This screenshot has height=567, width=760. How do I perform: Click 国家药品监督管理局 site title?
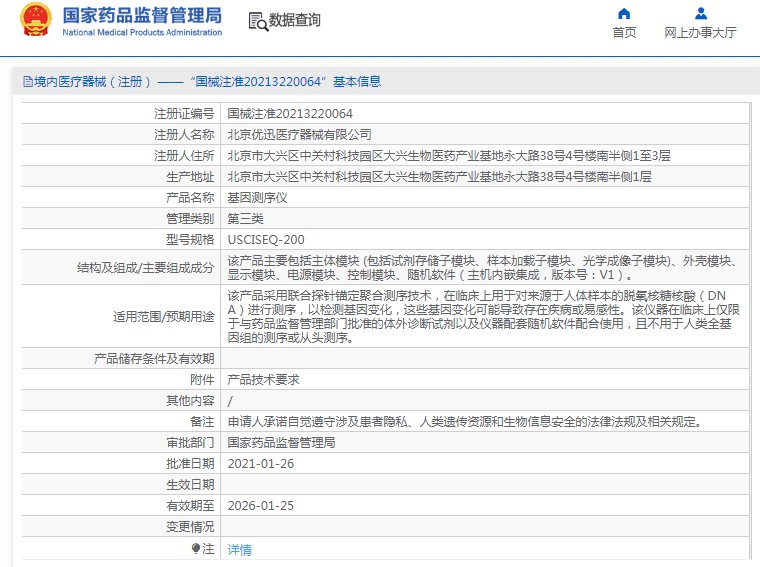point(142,16)
